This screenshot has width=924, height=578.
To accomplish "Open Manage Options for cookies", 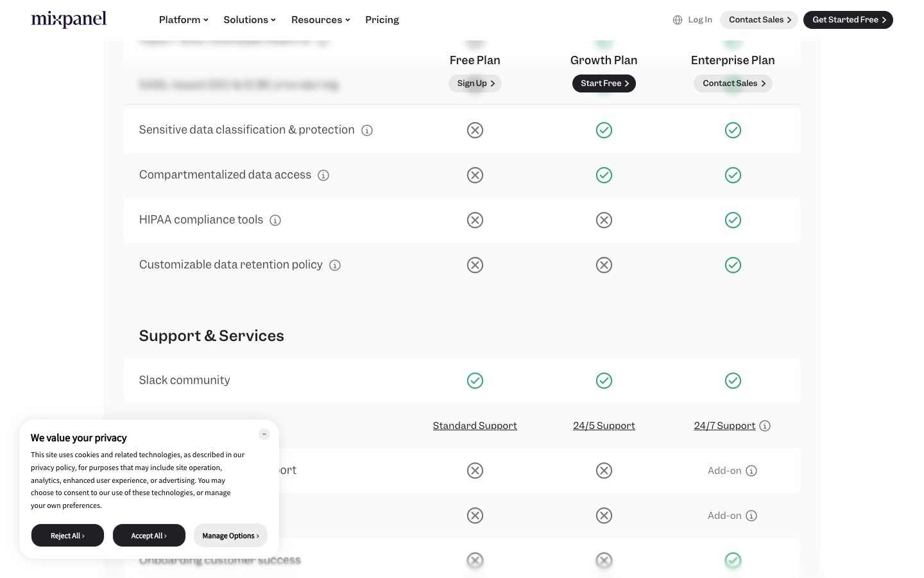I will click(230, 536).
